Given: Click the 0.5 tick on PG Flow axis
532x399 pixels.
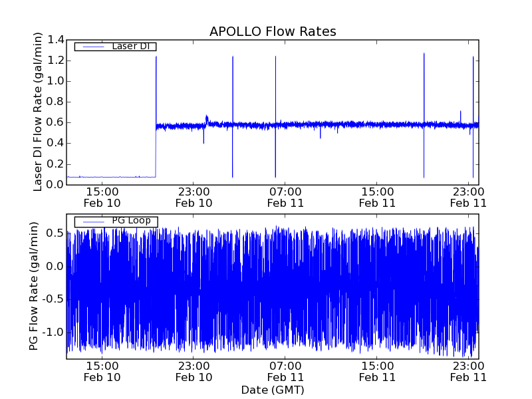Looking at the screenshot, I should tap(56, 233).
